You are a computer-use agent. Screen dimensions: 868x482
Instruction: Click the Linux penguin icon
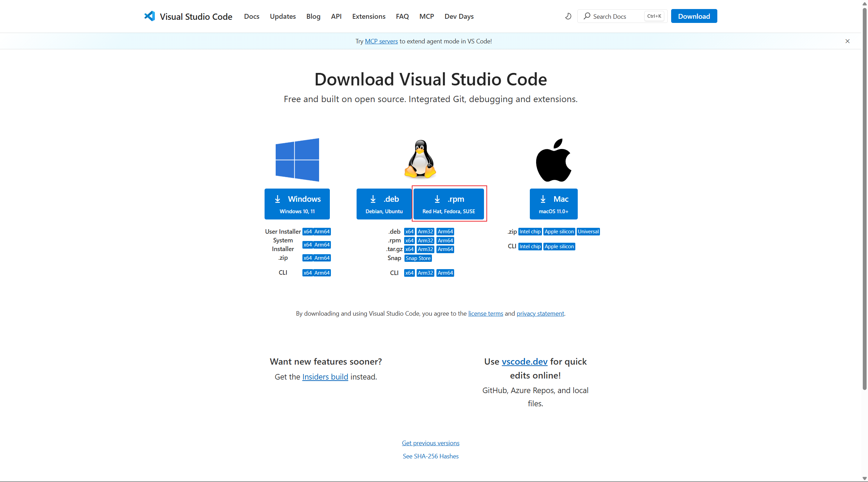click(x=420, y=159)
